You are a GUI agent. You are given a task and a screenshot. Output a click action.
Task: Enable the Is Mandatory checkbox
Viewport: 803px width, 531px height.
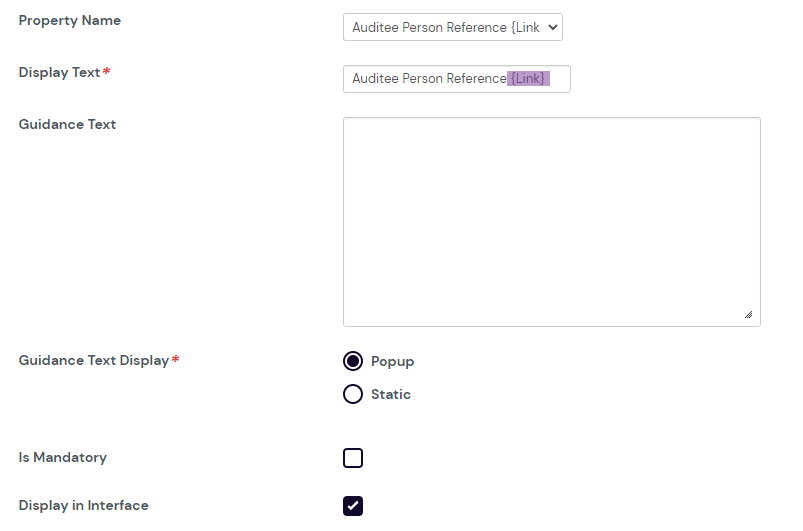(353, 458)
